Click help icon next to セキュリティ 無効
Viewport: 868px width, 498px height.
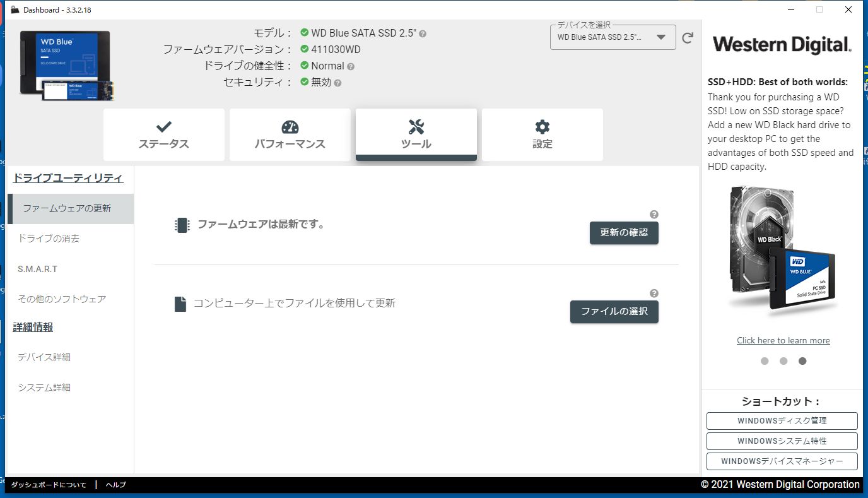[337, 83]
